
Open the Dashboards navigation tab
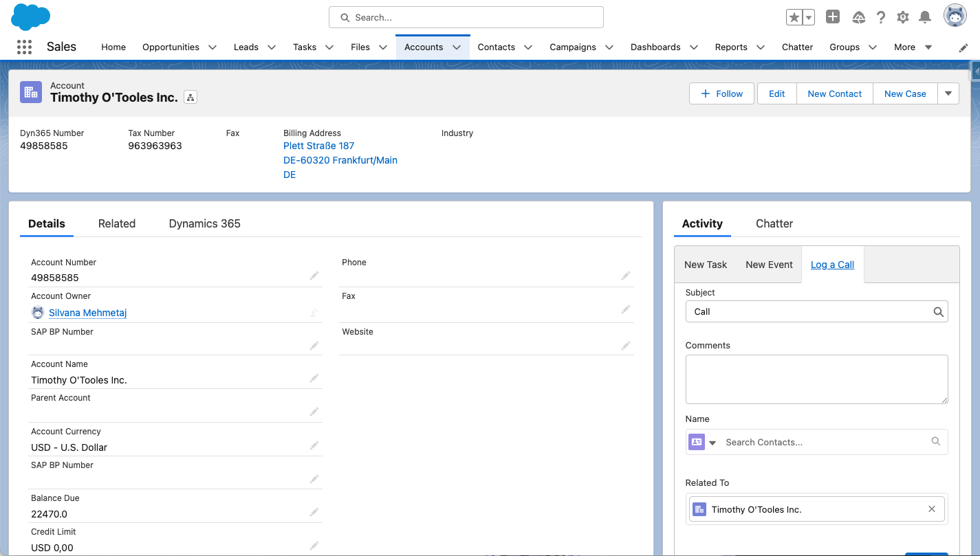pyautogui.click(x=655, y=47)
